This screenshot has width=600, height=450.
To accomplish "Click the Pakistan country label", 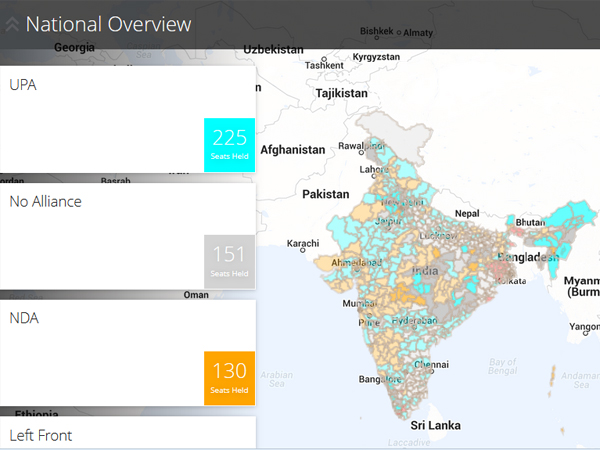I will tap(325, 193).
